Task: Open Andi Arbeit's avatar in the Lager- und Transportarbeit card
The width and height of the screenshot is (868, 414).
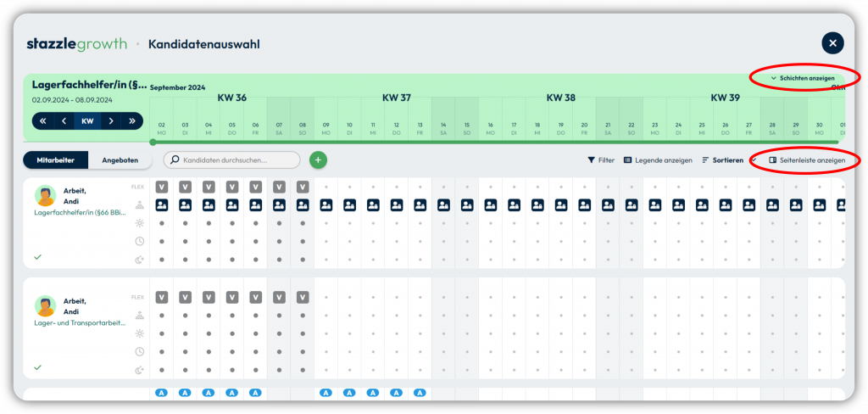Action: click(x=46, y=306)
